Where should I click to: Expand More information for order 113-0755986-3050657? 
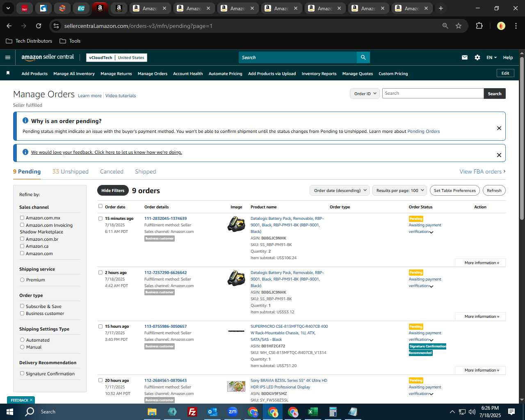coord(480,370)
